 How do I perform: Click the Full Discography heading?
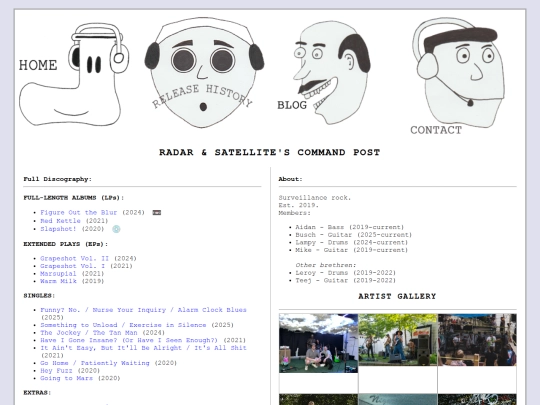58,179
